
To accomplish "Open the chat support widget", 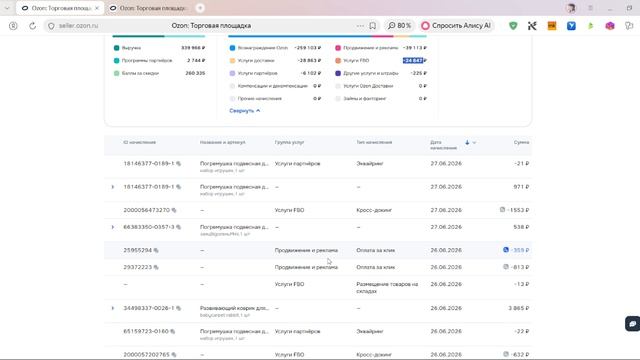I will (633, 324).
